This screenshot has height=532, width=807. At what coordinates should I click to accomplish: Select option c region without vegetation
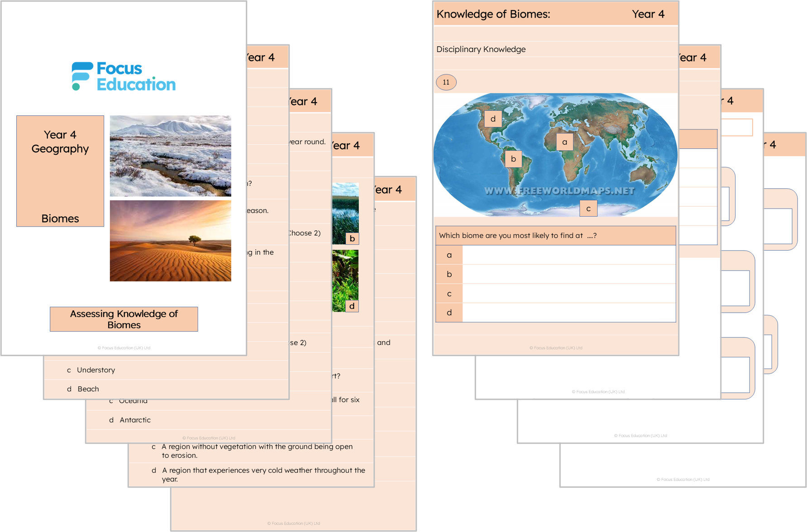tap(252, 451)
